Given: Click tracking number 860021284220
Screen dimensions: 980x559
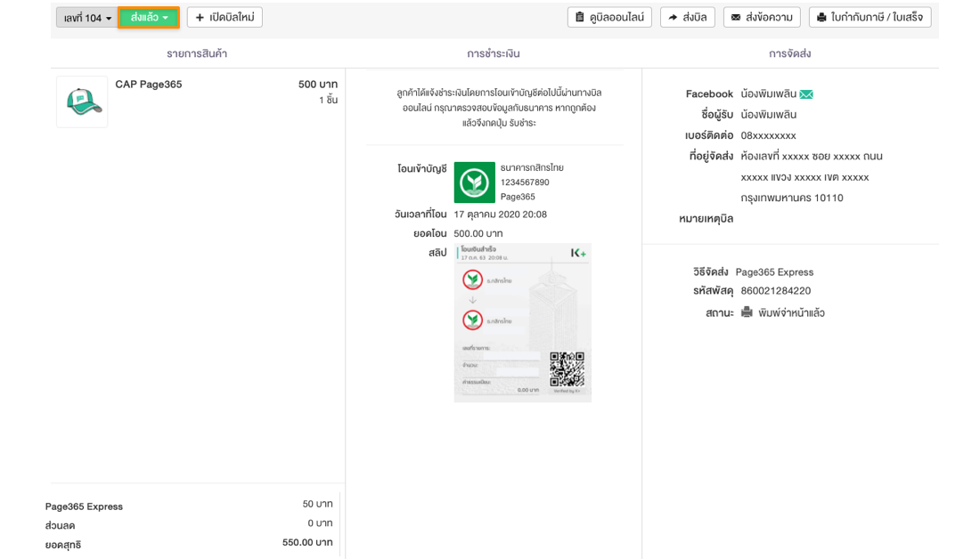Looking at the screenshot, I should tap(775, 291).
